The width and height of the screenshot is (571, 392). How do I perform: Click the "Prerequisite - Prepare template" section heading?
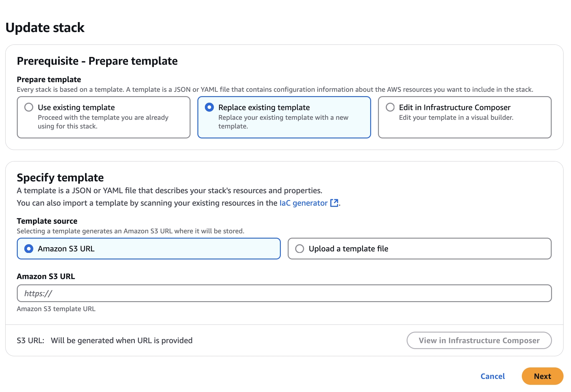97,61
